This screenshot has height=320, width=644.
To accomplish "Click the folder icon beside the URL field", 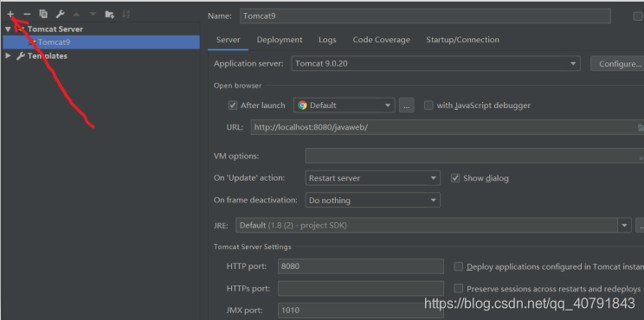I will pos(641,128).
